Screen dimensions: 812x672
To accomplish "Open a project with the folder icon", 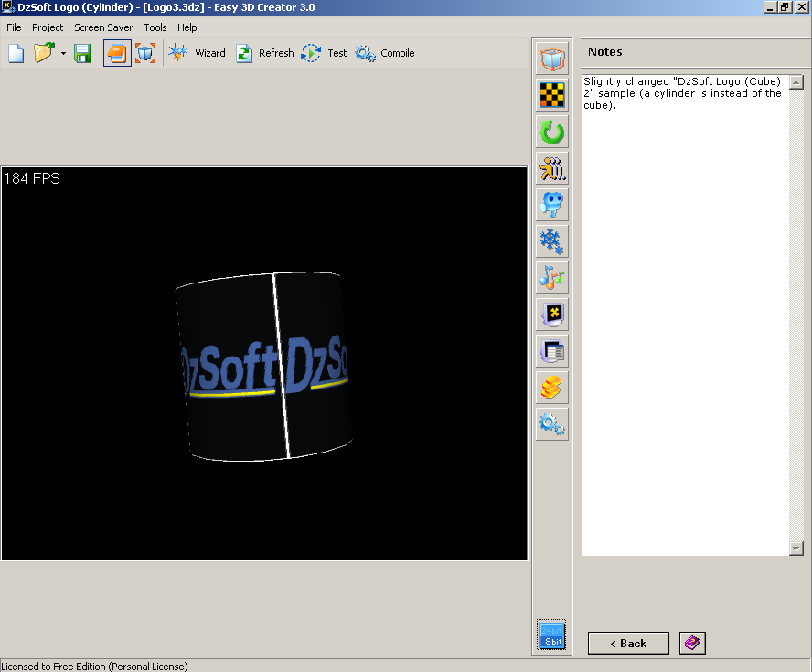I will 44,53.
